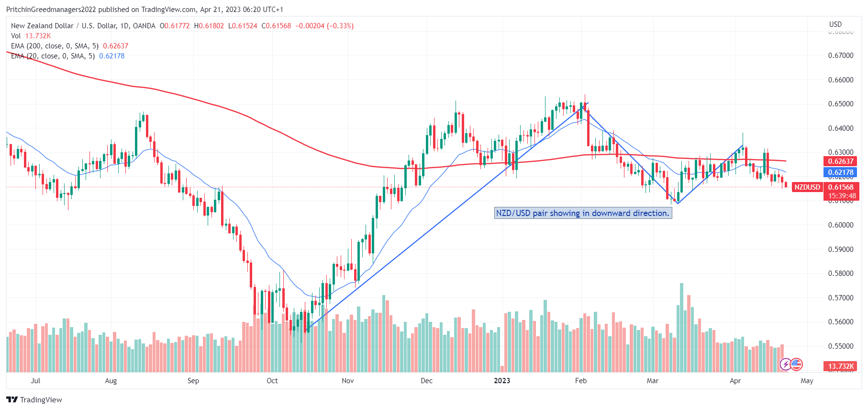This screenshot has height=410, width=868.
Task: Click the USD currency label
Action: coord(835,24)
